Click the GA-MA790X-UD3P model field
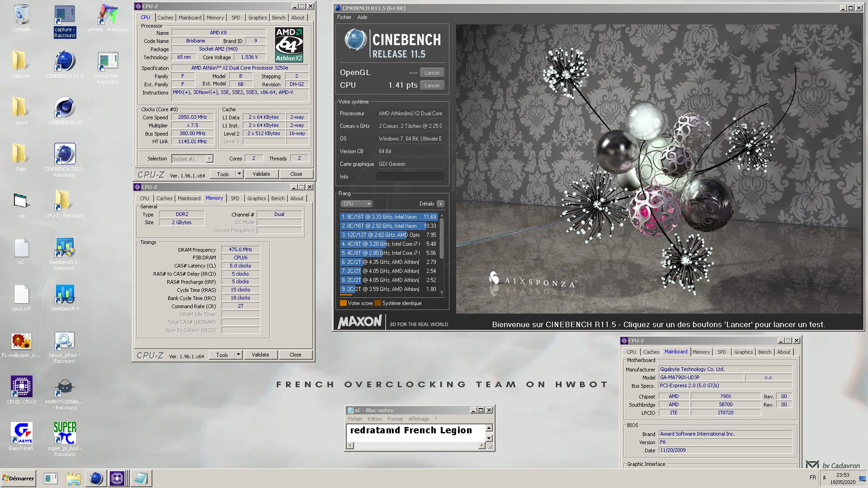The image size is (868, 488). (x=701, y=377)
